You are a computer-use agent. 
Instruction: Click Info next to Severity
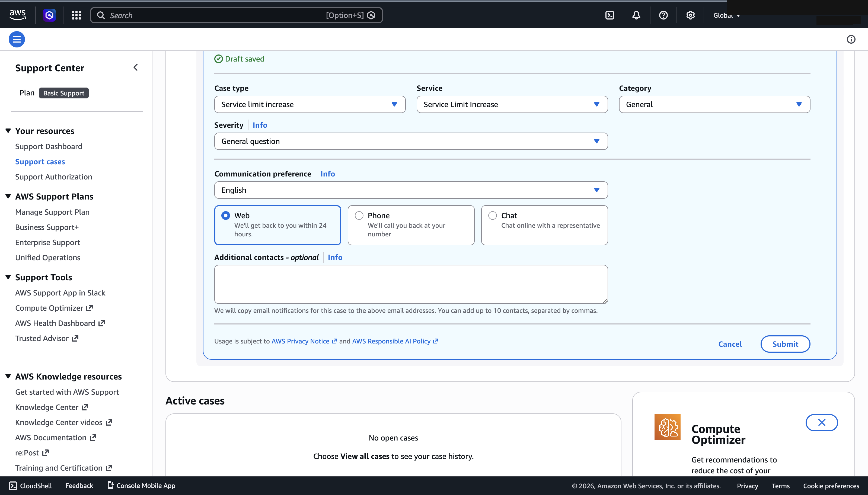(x=260, y=125)
